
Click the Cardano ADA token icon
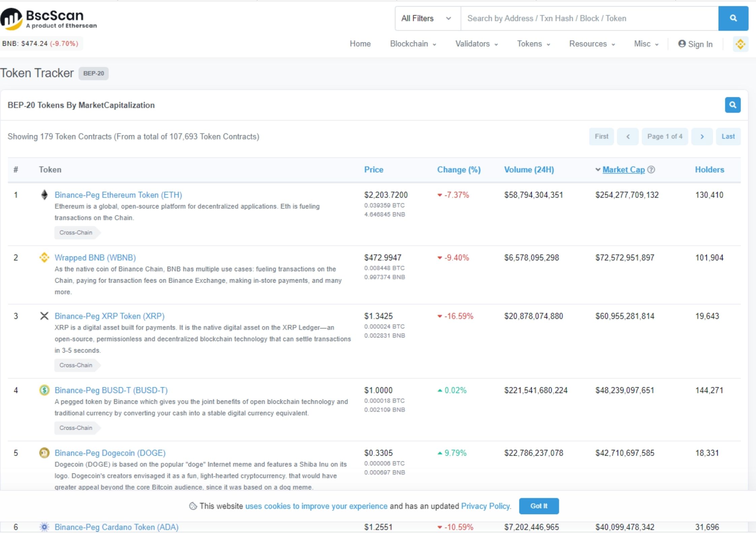tap(44, 527)
